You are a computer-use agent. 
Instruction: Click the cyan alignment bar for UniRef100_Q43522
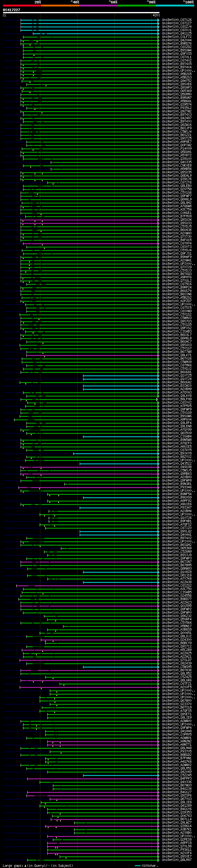[119, 464]
